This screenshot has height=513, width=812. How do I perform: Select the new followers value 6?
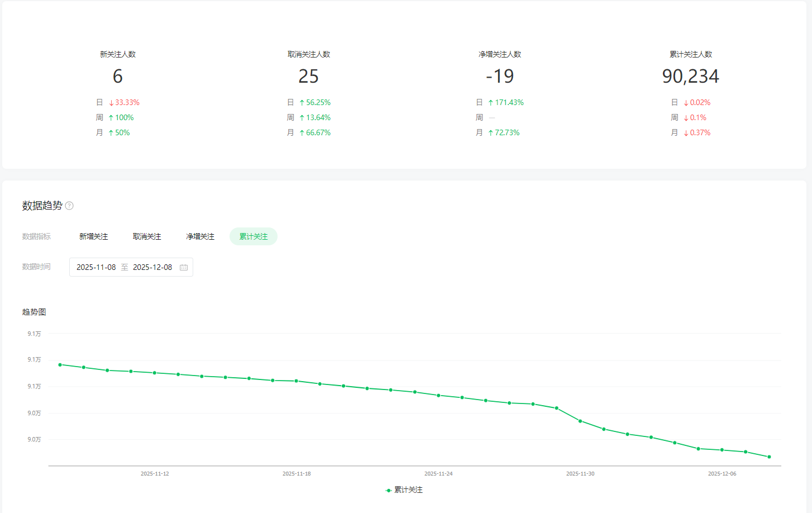118,76
